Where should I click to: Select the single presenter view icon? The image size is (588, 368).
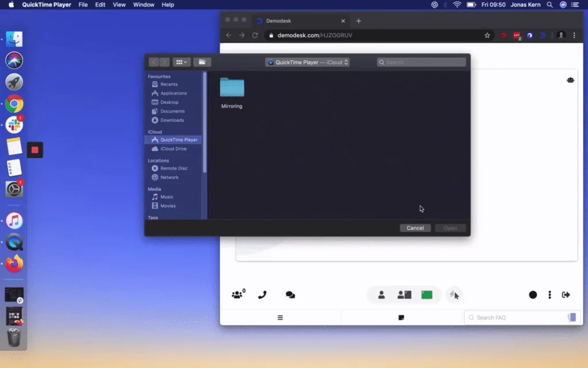point(381,295)
